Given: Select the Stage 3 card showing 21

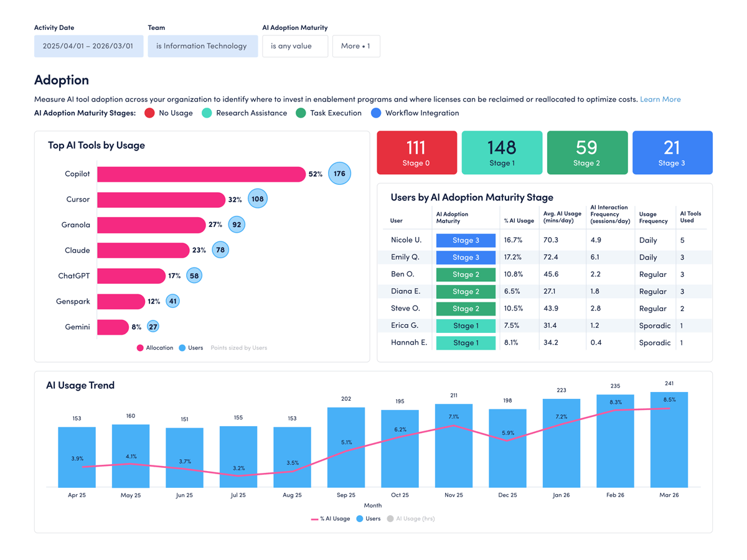Looking at the screenshot, I should click(x=672, y=152).
